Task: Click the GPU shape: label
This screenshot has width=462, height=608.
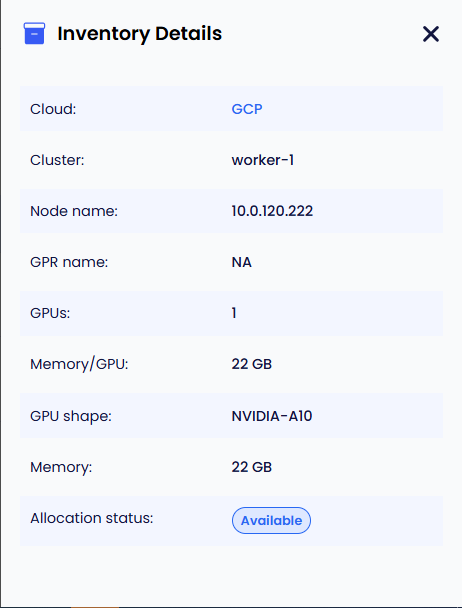Action: (71, 416)
